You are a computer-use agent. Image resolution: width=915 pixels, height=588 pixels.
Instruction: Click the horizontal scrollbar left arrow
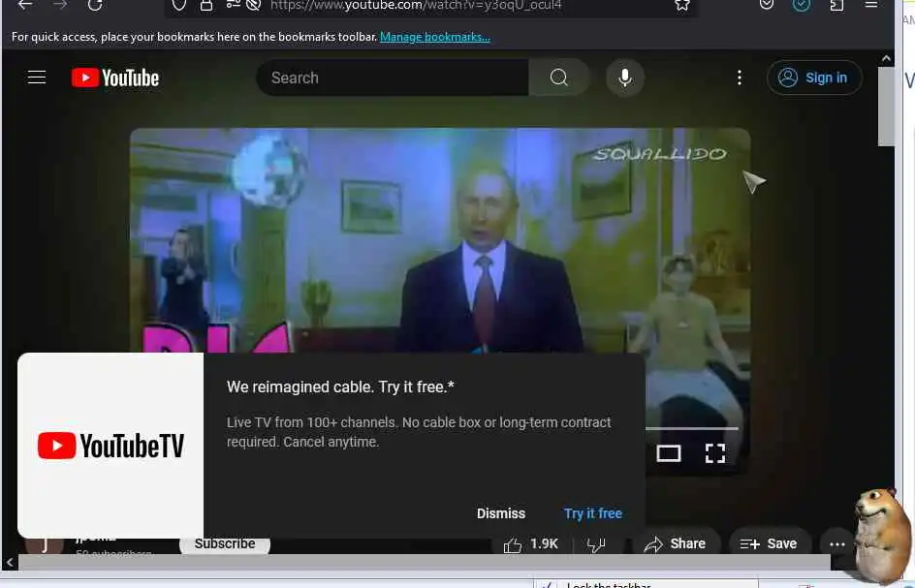(x=10, y=563)
